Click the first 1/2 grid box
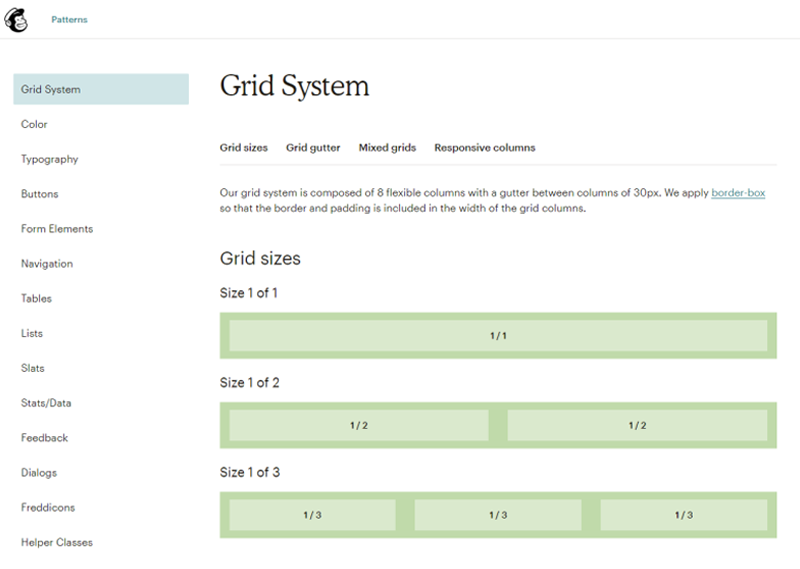The width and height of the screenshot is (800, 569). pos(359,425)
